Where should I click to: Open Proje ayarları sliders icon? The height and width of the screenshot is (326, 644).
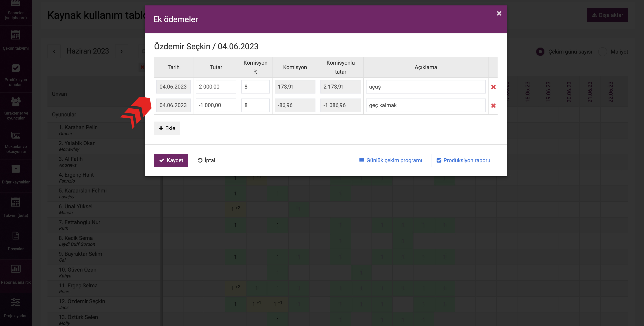tap(16, 303)
